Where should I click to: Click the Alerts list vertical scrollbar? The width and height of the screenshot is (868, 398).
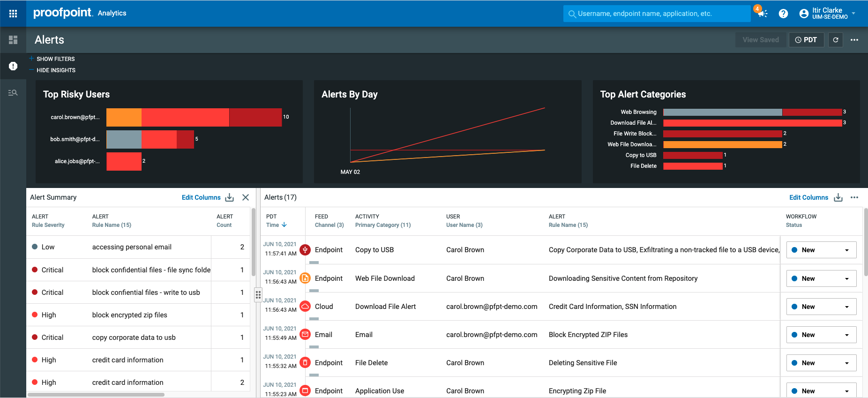tap(866, 241)
